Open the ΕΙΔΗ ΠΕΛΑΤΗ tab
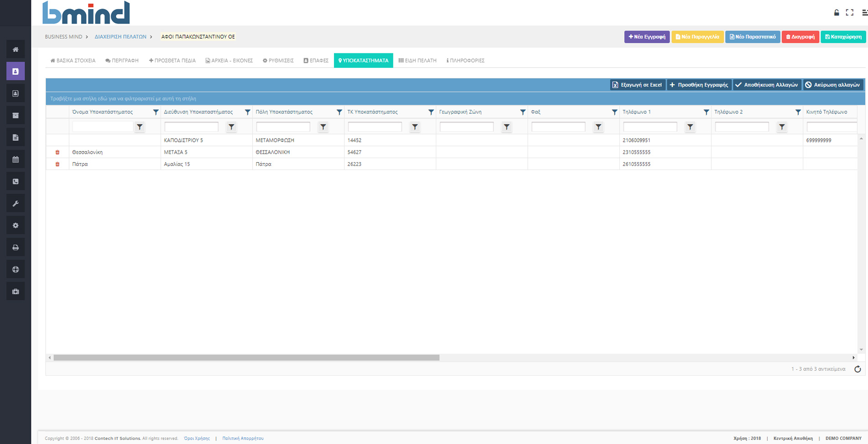868x444 pixels. coord(418,61)
